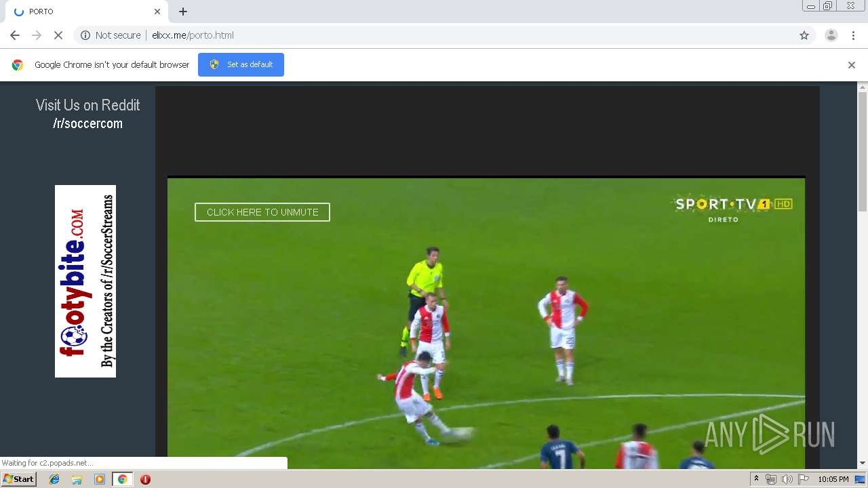This screenshot has height=488, width=868.
Task: Minimize the Chrome window
Action: [x=811, y=6]
